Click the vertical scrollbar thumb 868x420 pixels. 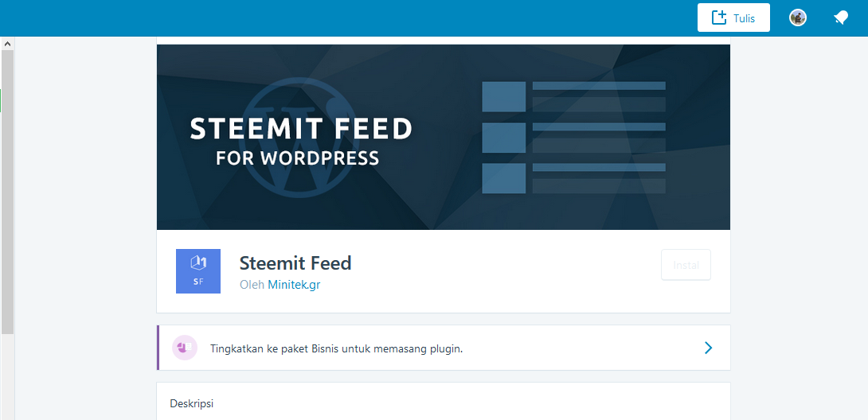click(7, 192)
